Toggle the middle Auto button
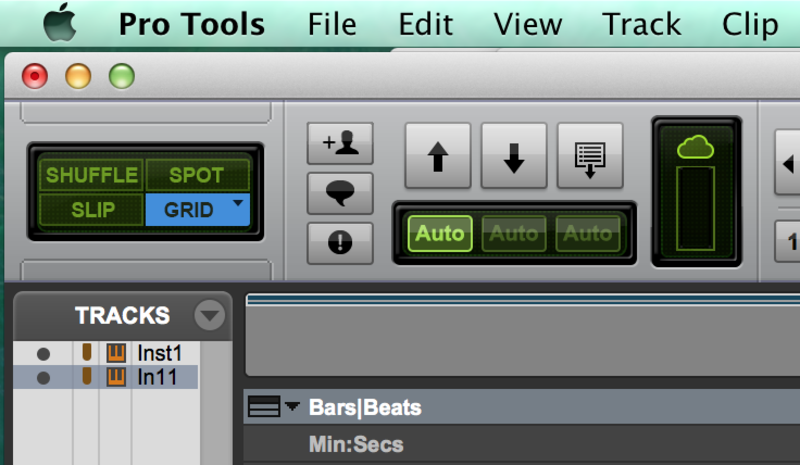 tap(514, 233)
